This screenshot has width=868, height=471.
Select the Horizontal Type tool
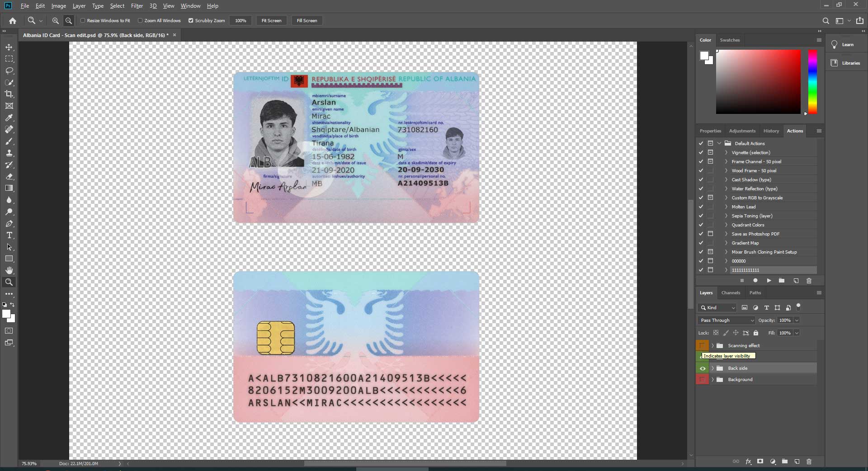point(9,235)
